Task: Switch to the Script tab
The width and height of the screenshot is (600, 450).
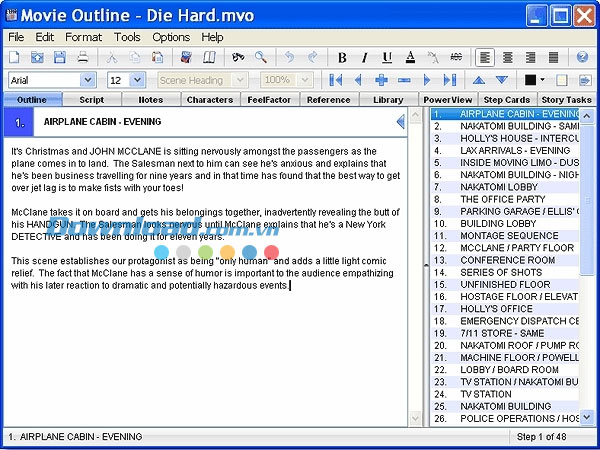Action: tap(91, 99)
